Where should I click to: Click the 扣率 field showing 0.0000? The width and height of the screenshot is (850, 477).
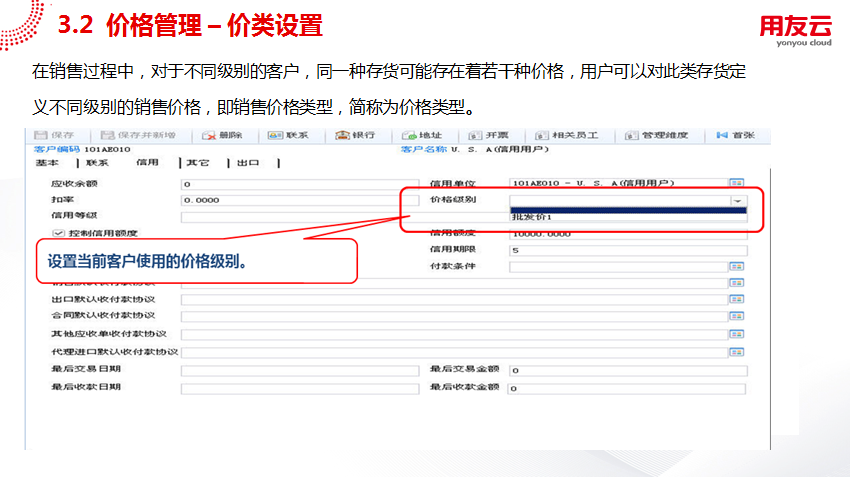point(300,200)
